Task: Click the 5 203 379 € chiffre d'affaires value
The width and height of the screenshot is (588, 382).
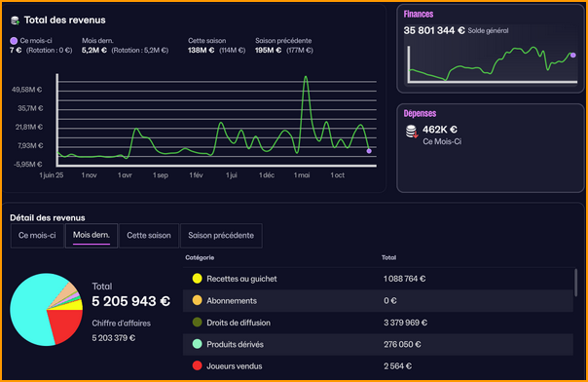Action: coord(114,338)
